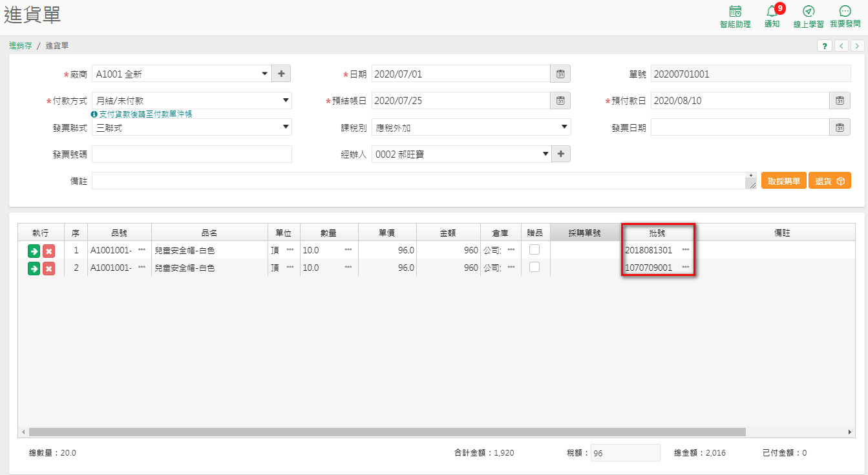Open 單位 lookup dots on row 2
868x475 pixels.
click(290, 268)
